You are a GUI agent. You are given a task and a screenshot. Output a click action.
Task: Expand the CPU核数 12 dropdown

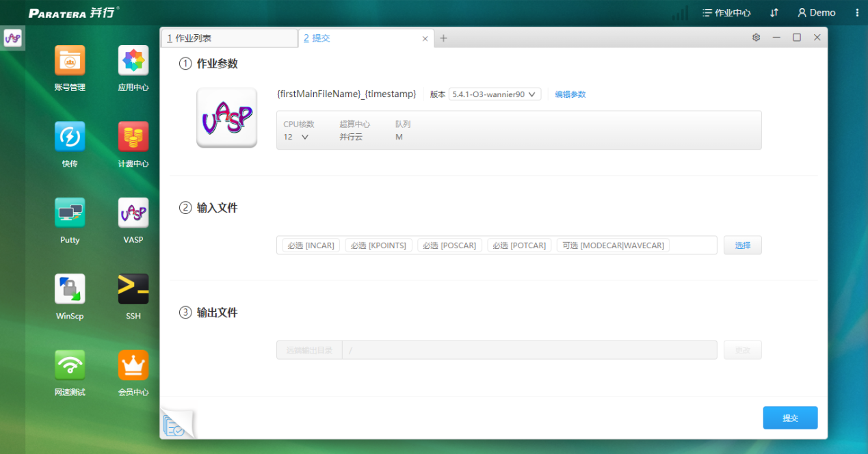coord(296,137)
